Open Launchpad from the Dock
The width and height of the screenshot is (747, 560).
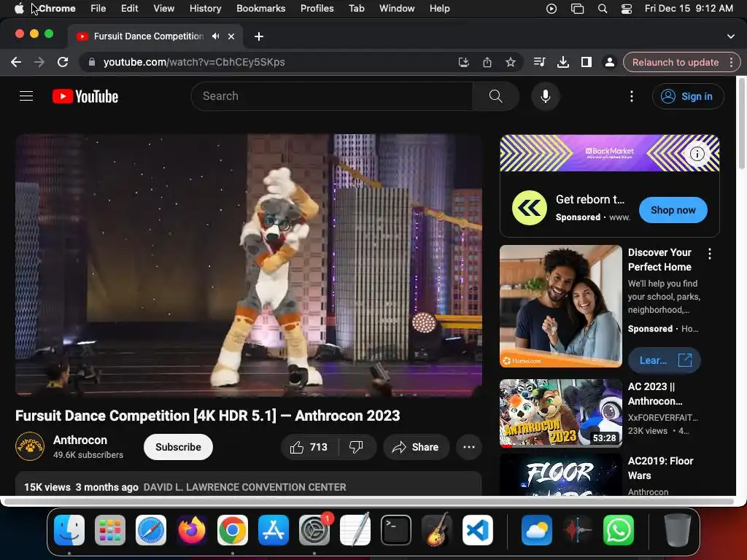tap(110, 530)
